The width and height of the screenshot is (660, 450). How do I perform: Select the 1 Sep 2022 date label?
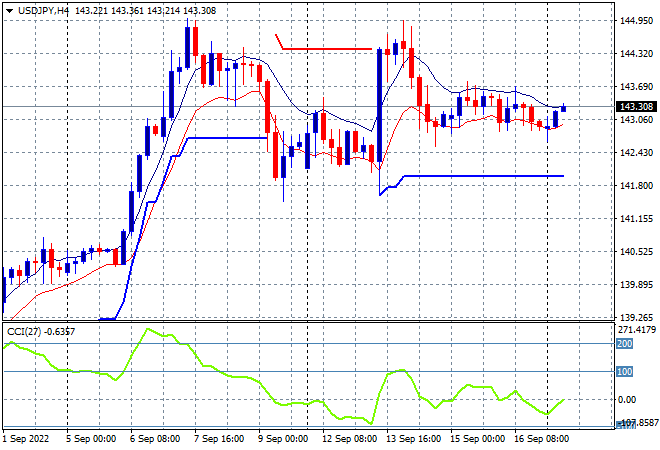click(x=26, y=439)
